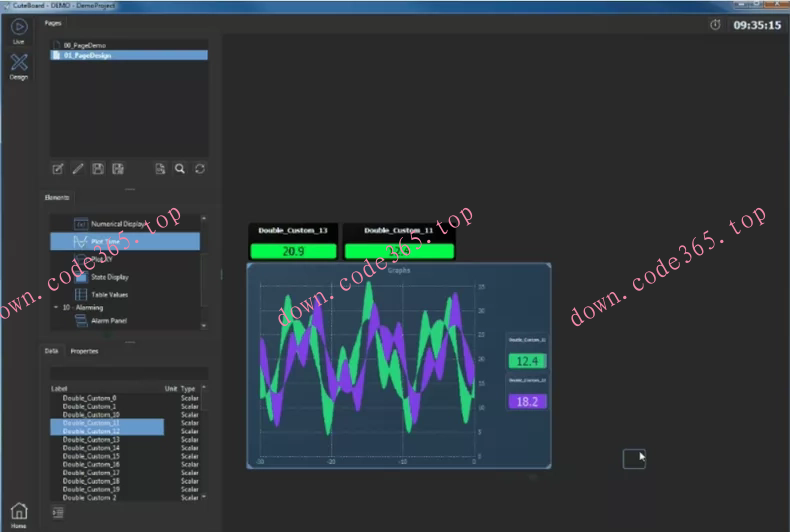
Task: Switch to Live mode
Action: pos(19,31)
